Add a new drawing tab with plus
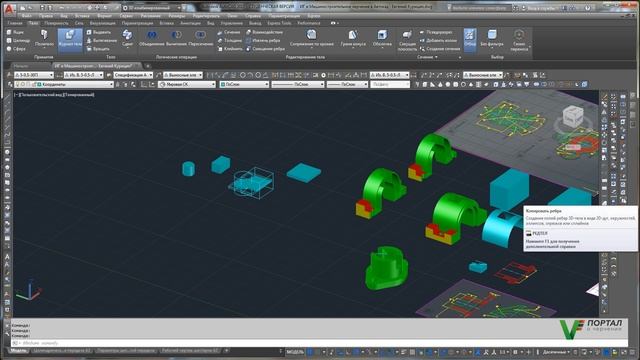Image resolution: width=640 pixels, height=360 pixels. click(148, 66)
